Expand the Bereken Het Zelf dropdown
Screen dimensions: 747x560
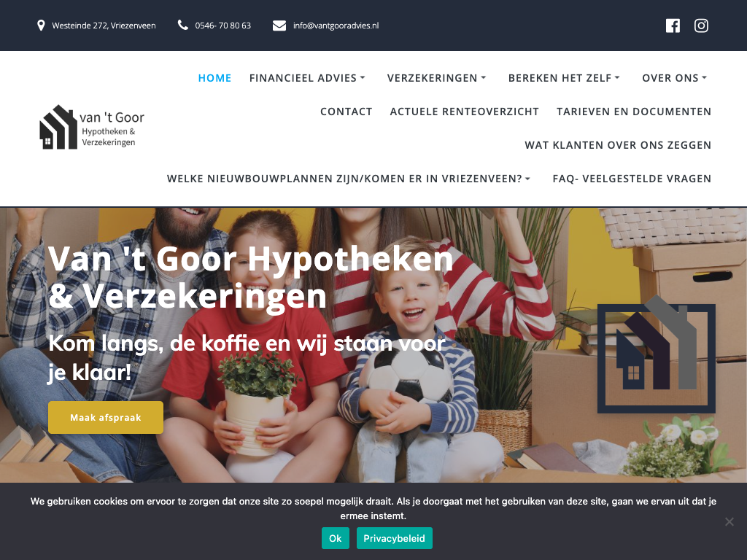pyautogui.click(x=564, y=78)
